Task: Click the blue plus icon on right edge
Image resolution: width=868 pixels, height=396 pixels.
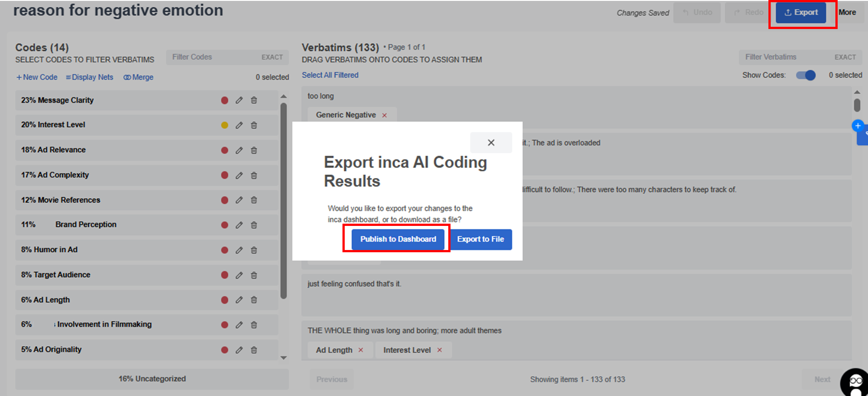Action: click(857, 126)
